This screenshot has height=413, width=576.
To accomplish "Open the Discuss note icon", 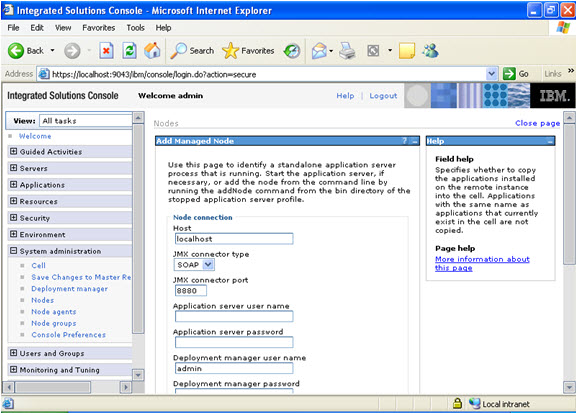I will [x=407, y=51].
